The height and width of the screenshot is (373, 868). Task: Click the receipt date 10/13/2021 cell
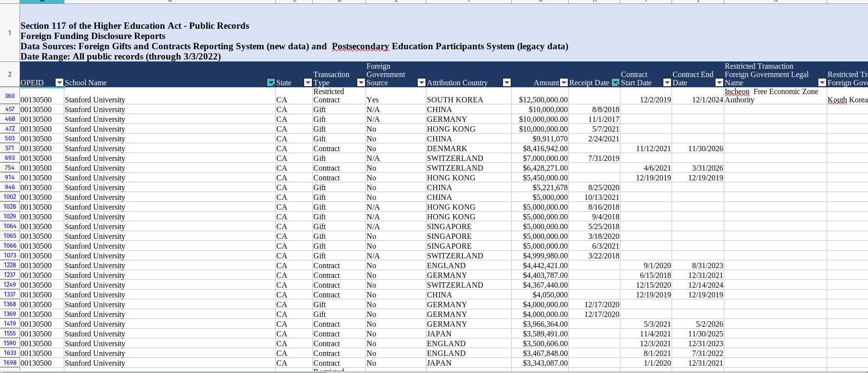tap(594, 197)
